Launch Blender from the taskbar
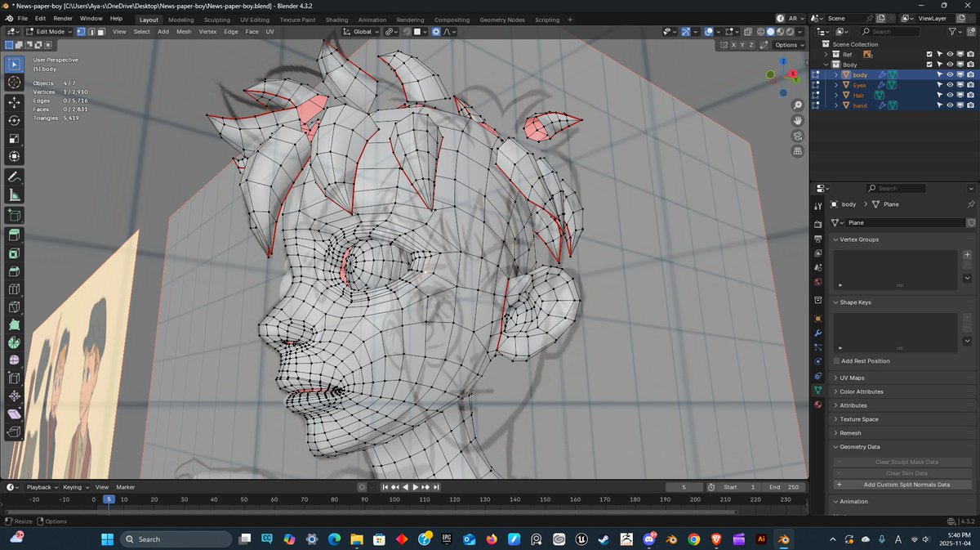980x550 pixels. 782,539
